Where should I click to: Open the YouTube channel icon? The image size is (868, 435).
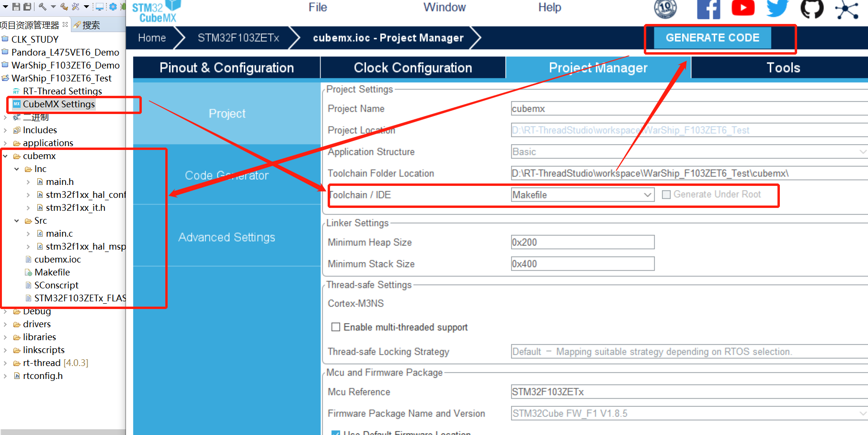click(743, 8)
